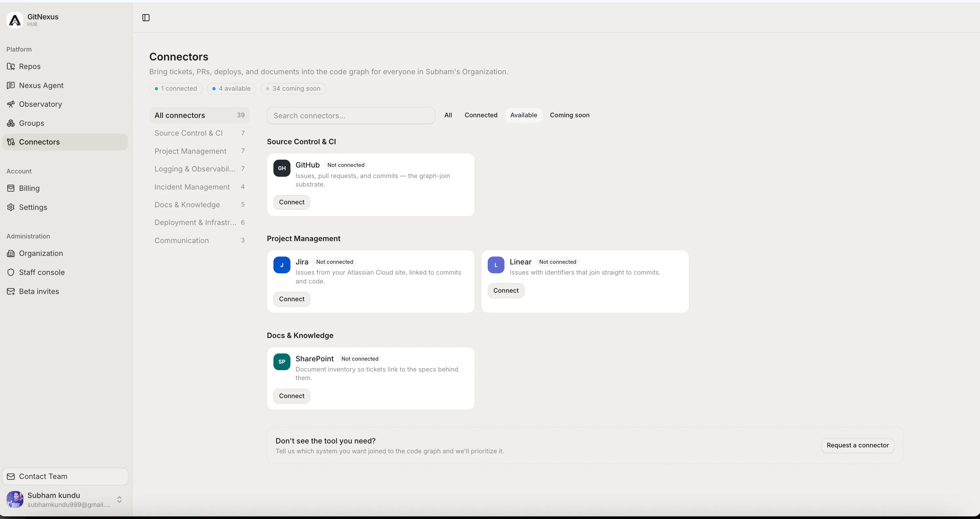
Task: Open All connectors category
Action: coord(200,115)
